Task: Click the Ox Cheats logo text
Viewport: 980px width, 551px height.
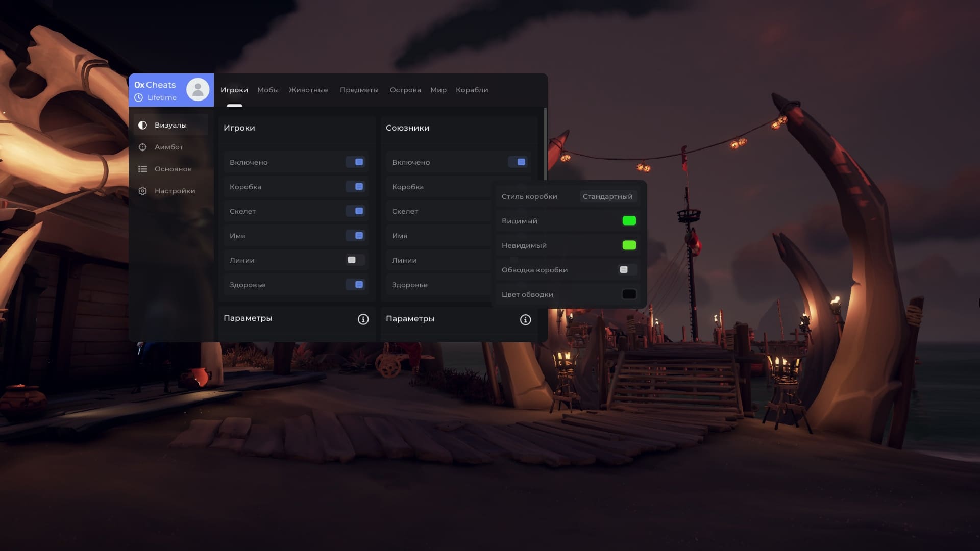Action: (155, 85)
